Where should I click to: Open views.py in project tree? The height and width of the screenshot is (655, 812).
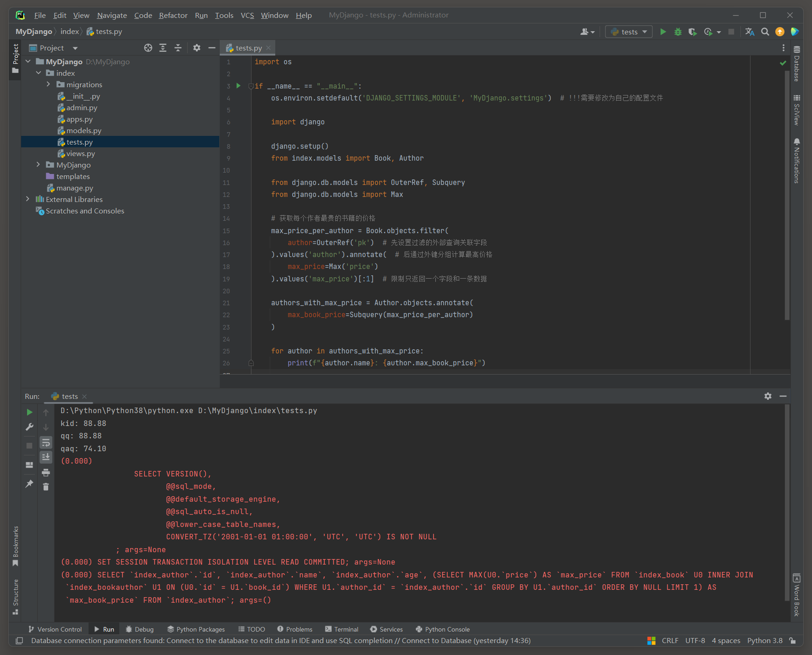pyautogui.click(x=80, y=154)
